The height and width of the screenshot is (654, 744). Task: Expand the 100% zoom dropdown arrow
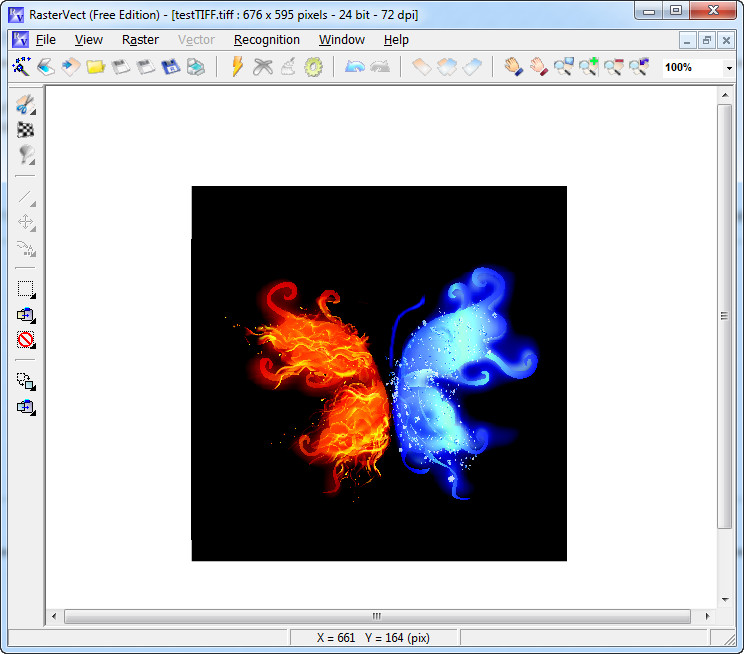click(x=729, y=68)
